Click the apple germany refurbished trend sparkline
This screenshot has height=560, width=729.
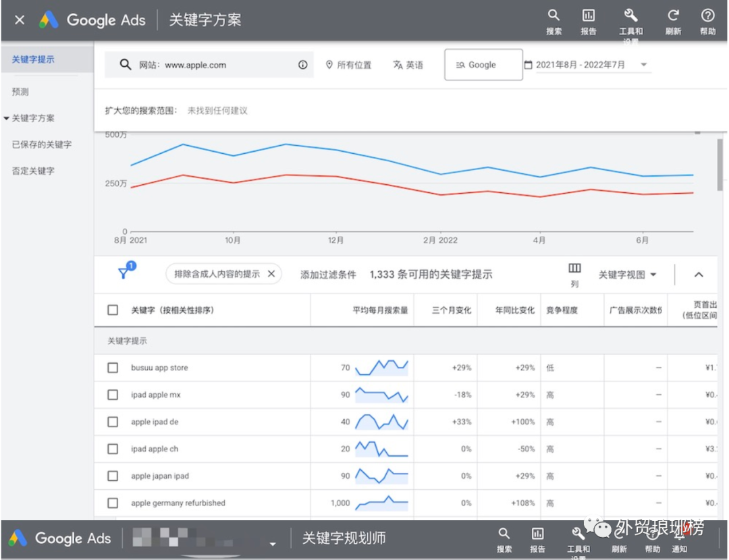381,503
